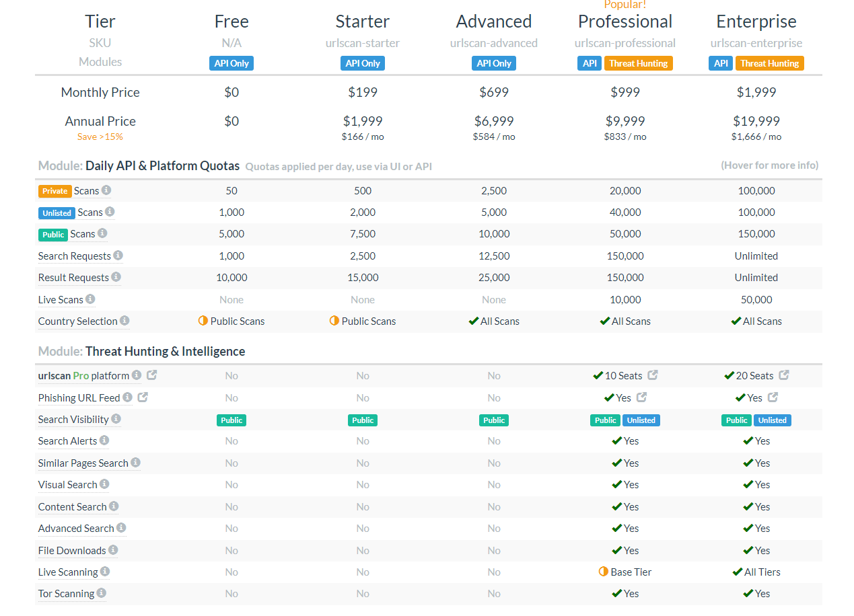The height and width of the screenshot is (616, 854).
Task: Click the API badge under Enterprise
Action: (721, 63)
